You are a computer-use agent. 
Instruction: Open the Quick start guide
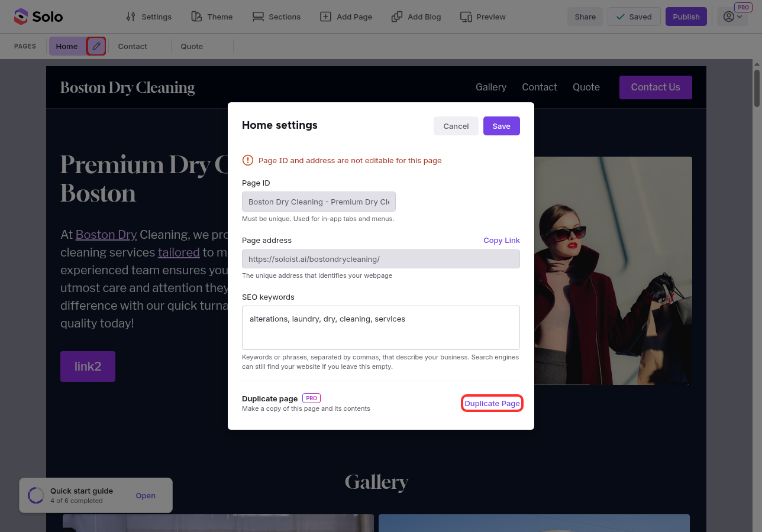146,496
